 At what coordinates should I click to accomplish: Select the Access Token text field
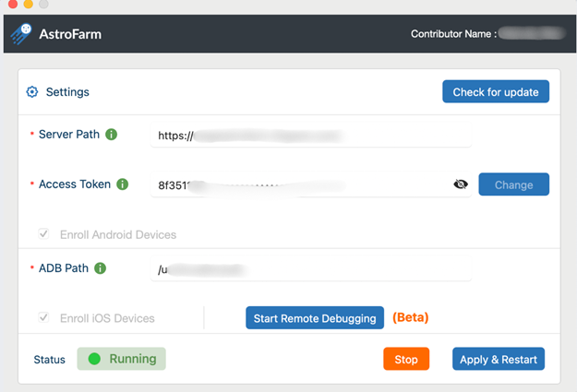[x=300, y=184]
